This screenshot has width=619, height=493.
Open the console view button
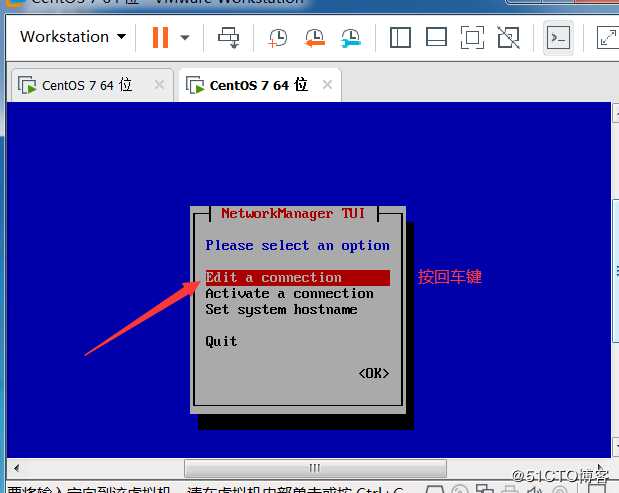[558, 38]
